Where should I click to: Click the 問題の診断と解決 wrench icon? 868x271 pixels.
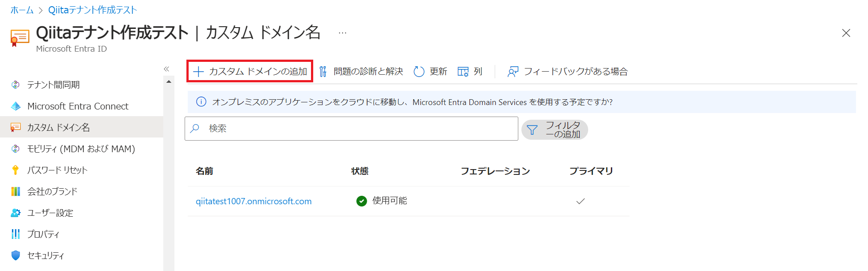pyautogui.click(x=323, y=72)
